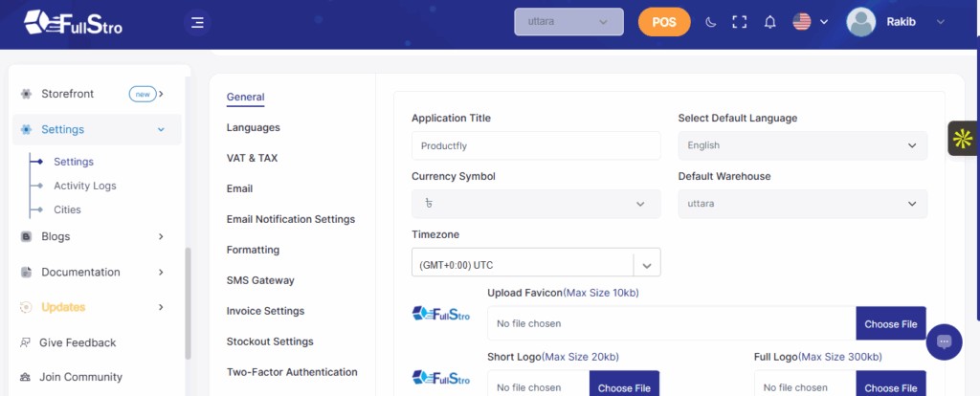This screenshot has height=396, width=980.
Task: Open the uttara store dropdown in header
Action: [x=568, y=22]
